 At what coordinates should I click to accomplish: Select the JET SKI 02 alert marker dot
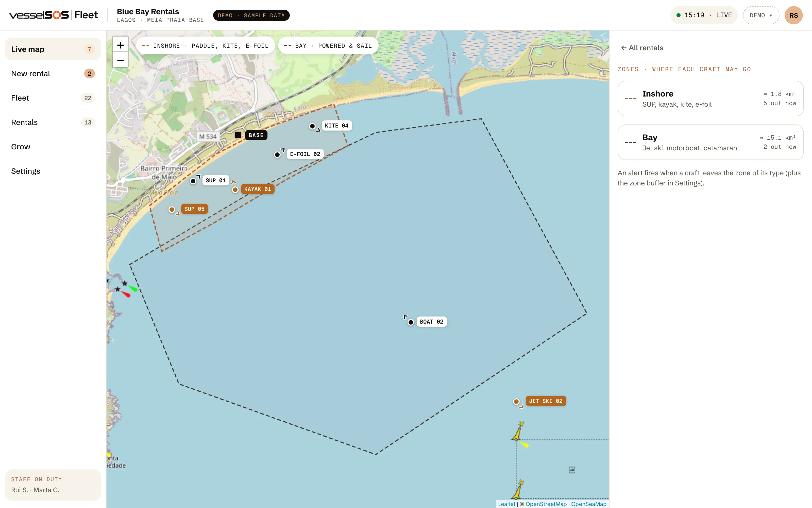[516, 402]
